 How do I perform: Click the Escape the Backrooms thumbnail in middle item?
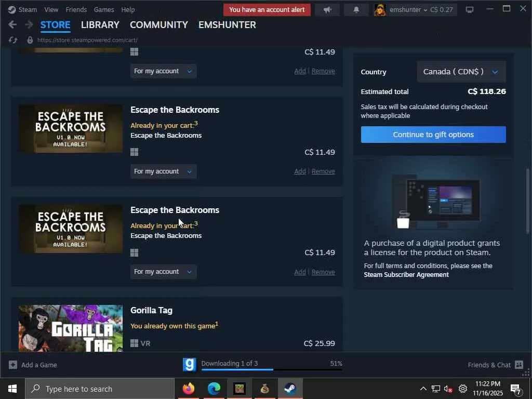(x=71, y=129)
